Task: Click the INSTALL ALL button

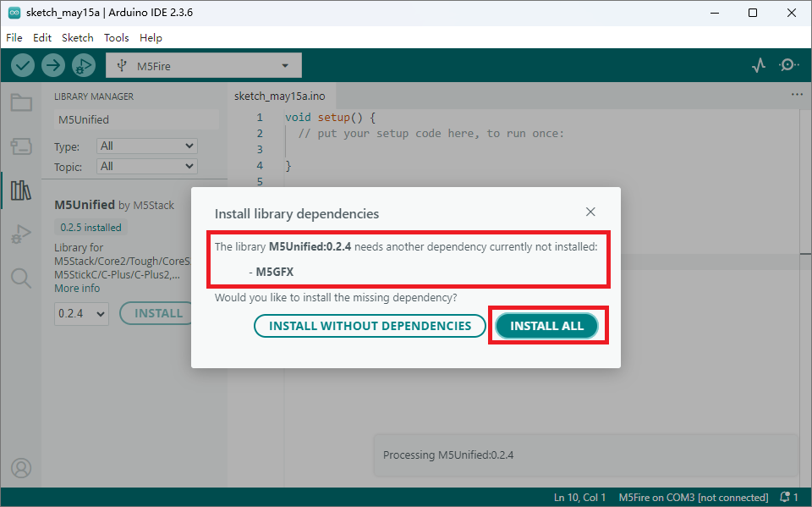Action: coord(547,326)
